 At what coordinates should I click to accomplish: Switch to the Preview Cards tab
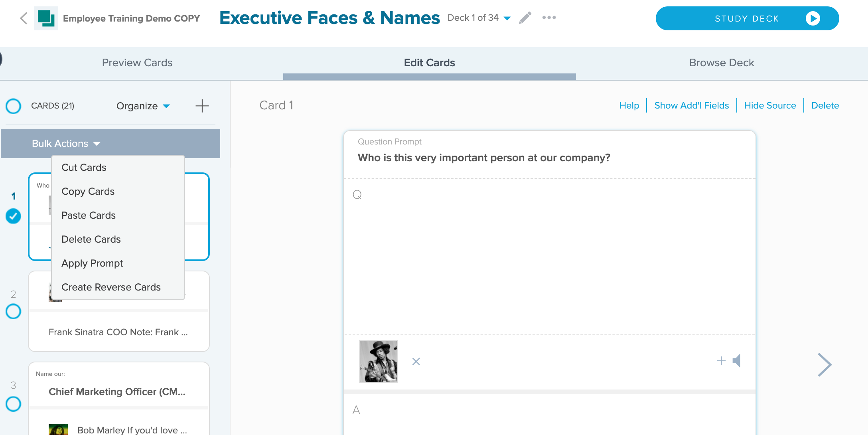point(137,63)
